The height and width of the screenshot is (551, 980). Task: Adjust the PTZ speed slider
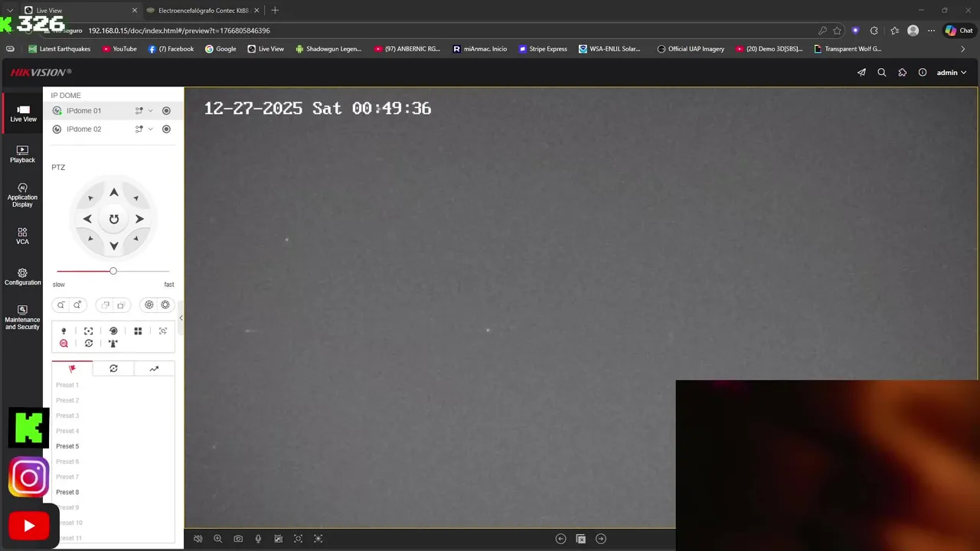click(113, 271)
